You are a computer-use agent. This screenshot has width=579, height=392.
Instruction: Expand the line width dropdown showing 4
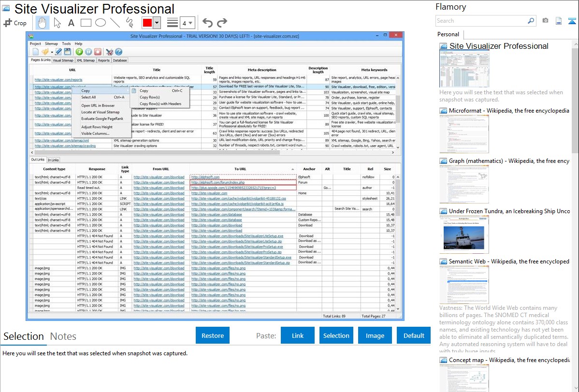click(188, 23)
